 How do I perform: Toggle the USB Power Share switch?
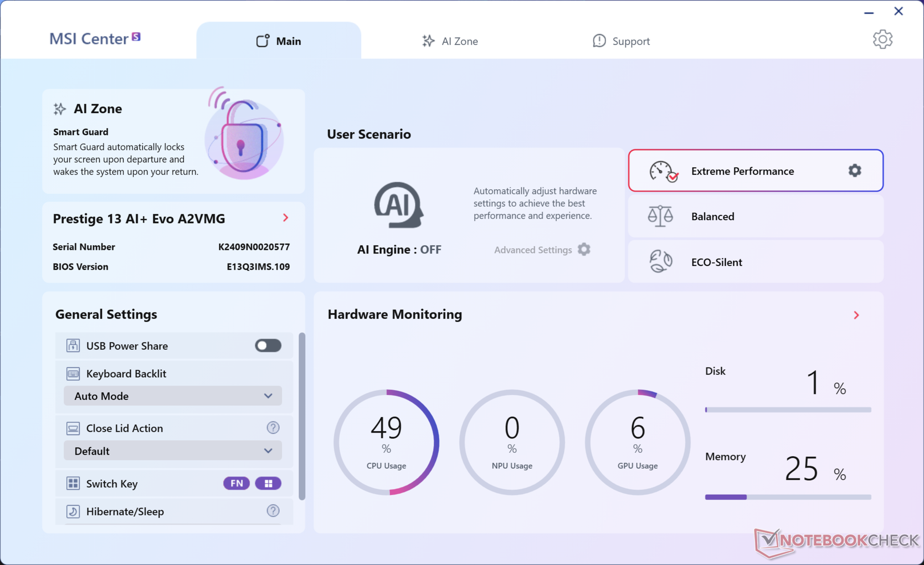click(268, 345)
